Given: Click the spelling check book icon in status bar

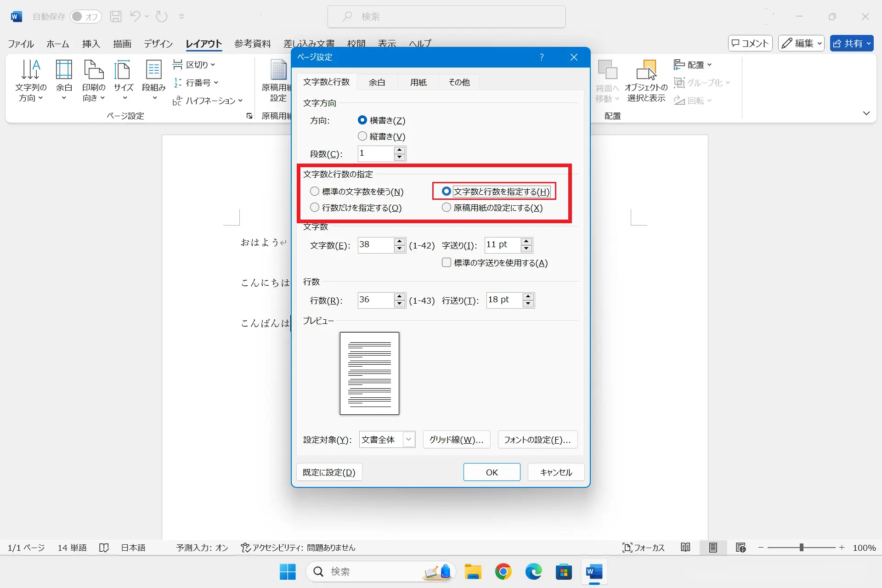Looking at the screenshot, I should 104,548.
